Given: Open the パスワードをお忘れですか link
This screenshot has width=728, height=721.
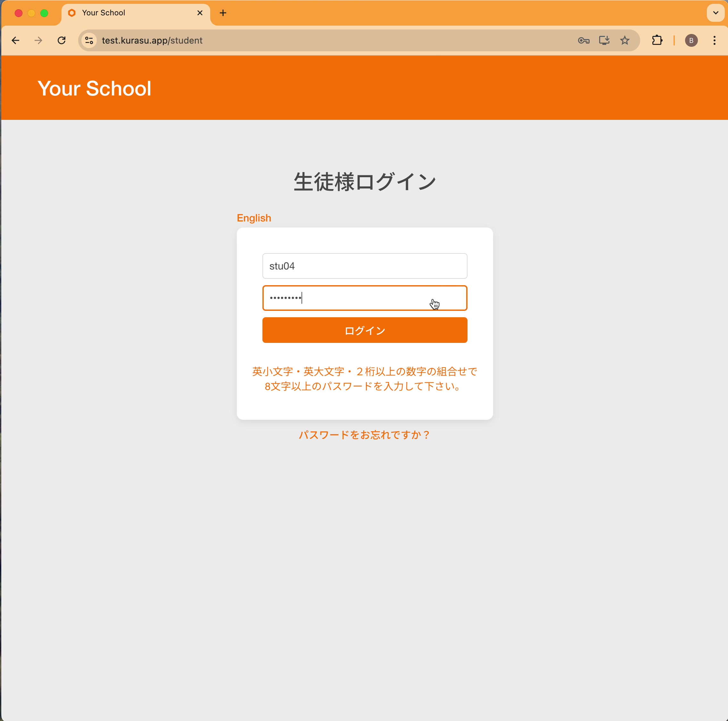Looking at the screenshot, I should 364,435.
